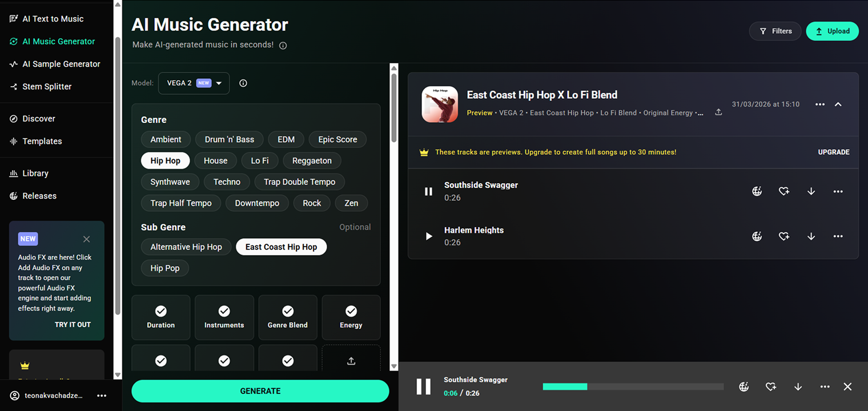Open the Templates page
Image resolution: width=868 pixels, height=411 pixels.
(x=36, y=141)
